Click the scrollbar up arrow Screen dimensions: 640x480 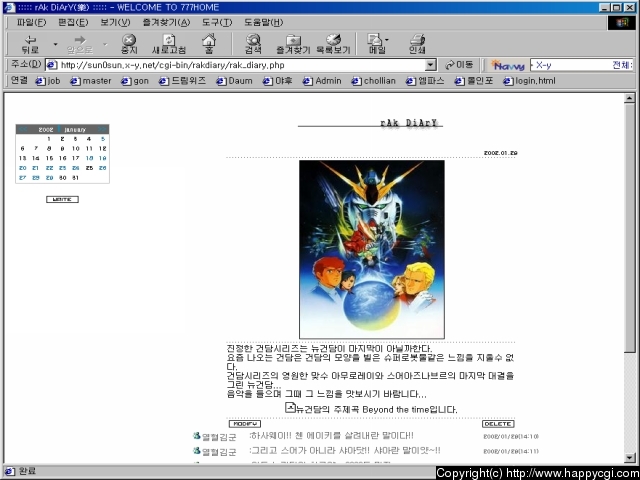pos(629,98)
